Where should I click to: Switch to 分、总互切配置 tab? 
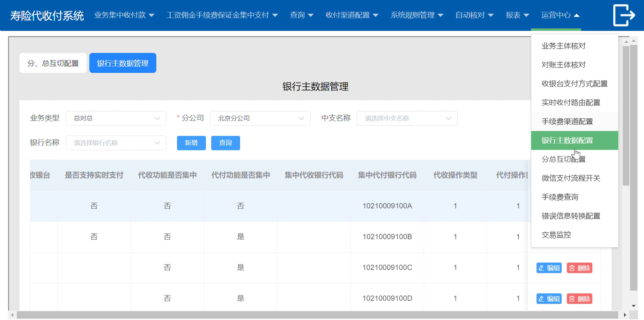click(53, 63)
